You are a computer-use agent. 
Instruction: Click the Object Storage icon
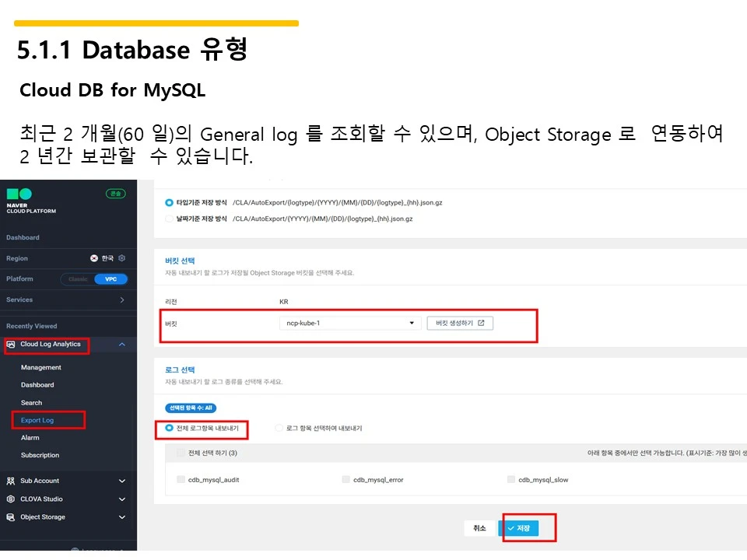click(10, 517)
